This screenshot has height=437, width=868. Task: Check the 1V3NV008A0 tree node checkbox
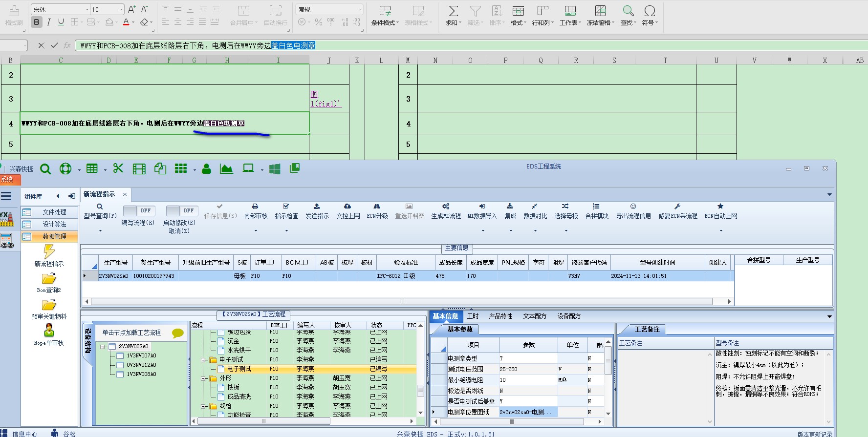coord(120,375)
